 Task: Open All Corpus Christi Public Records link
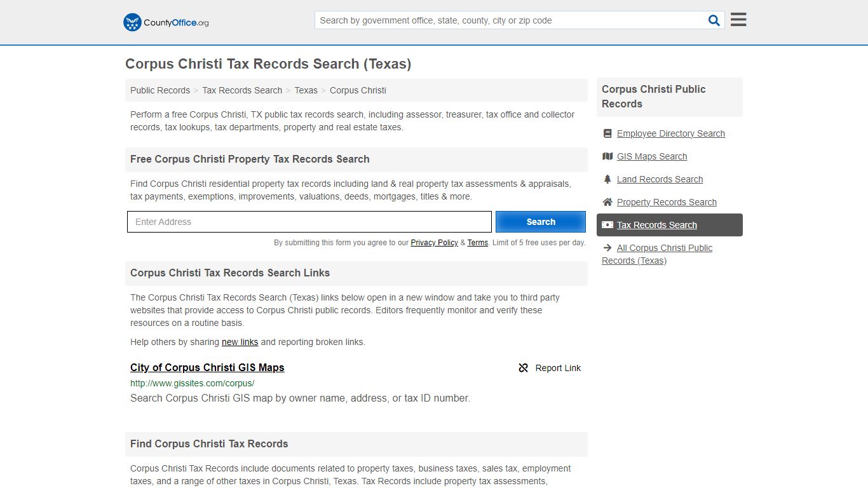click(657, 254)
